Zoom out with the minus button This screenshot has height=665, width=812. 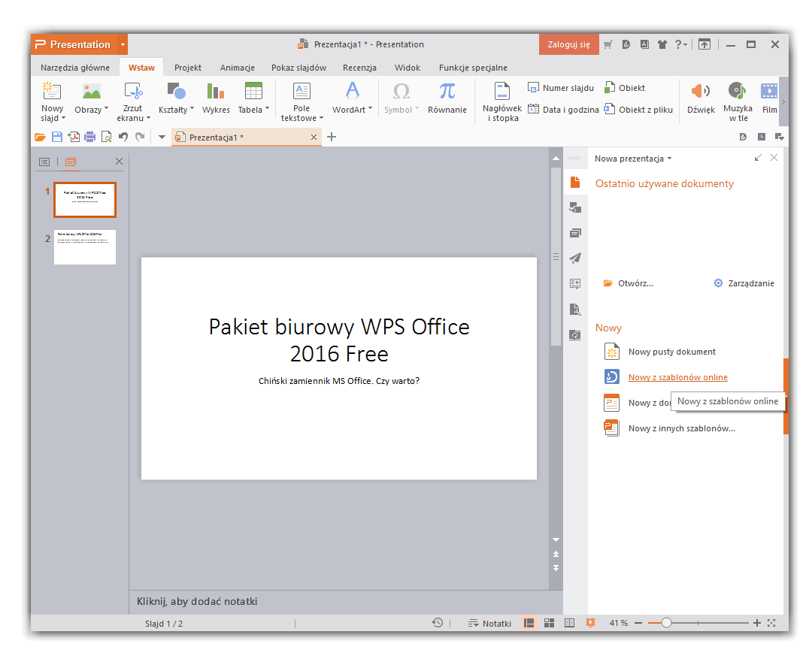638,623
